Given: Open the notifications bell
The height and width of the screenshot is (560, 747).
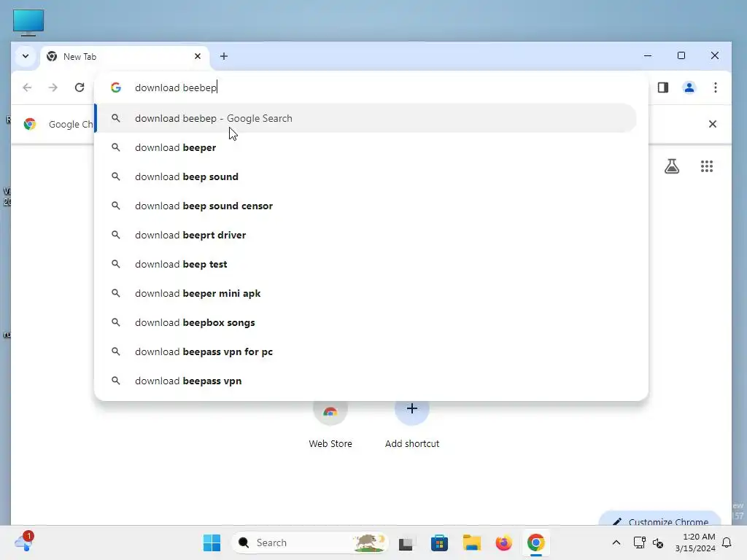Looking at the screenshot, I should pyautogui.click(x=727, y=542).
